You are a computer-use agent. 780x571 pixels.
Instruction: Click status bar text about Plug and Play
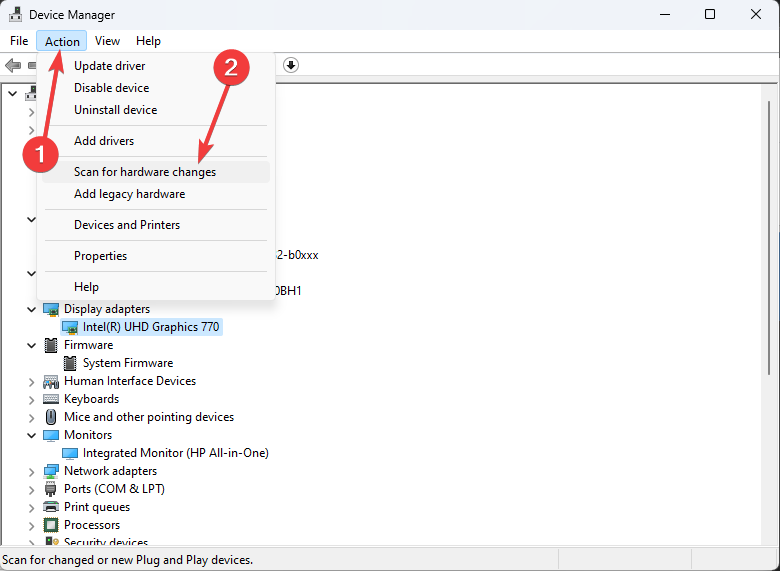click(x=128, y=560)
